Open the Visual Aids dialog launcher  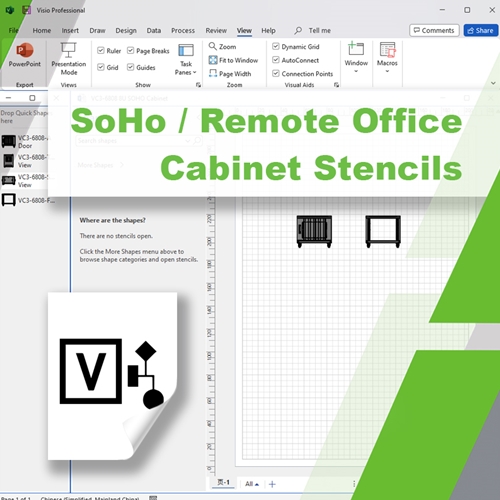click(336, 85)
